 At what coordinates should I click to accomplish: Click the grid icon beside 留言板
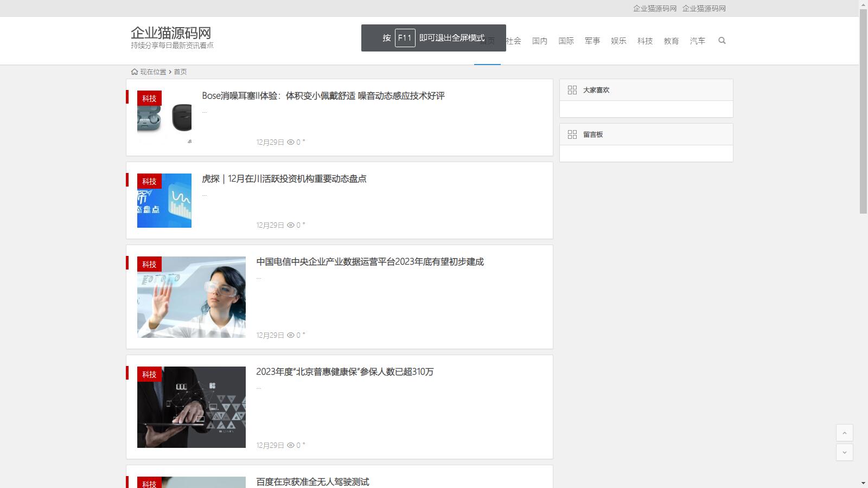tap(572, 134)
